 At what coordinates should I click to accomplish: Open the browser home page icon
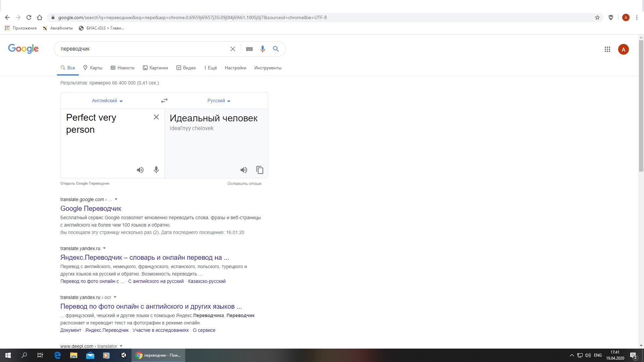40,17
